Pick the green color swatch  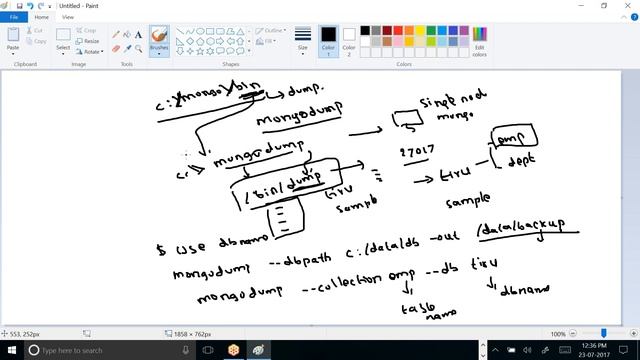431,31
